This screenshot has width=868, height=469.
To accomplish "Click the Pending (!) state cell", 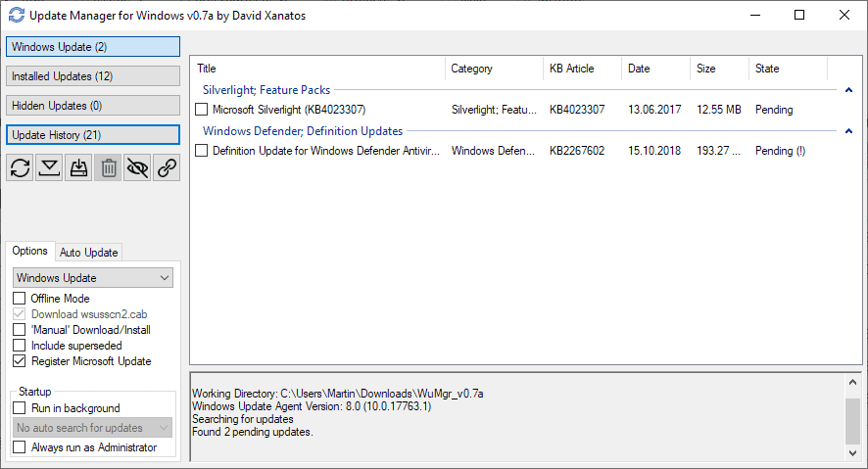I will coord(780,151).
